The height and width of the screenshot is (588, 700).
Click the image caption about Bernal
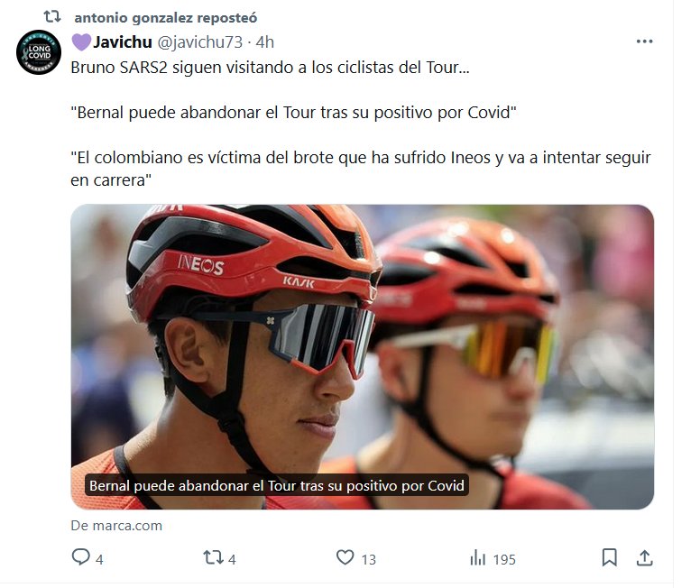[277, 485]
